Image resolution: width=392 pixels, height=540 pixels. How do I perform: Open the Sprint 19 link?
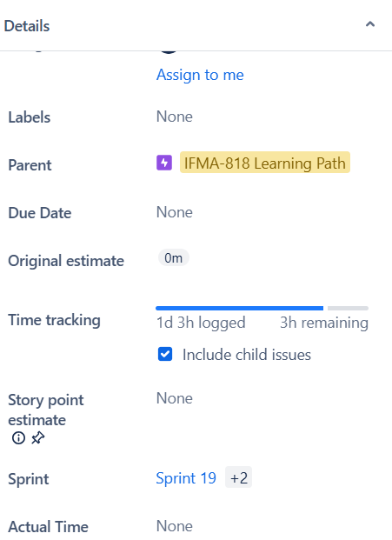coord(186,478)
